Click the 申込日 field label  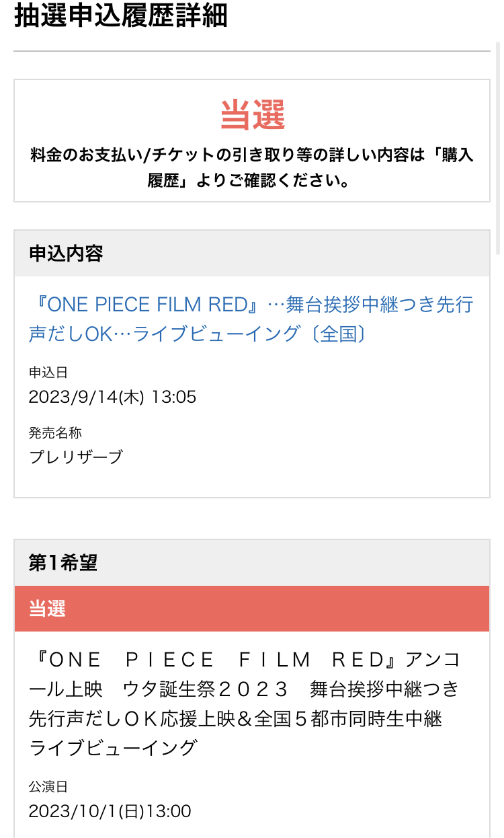(x=48, y=373)
